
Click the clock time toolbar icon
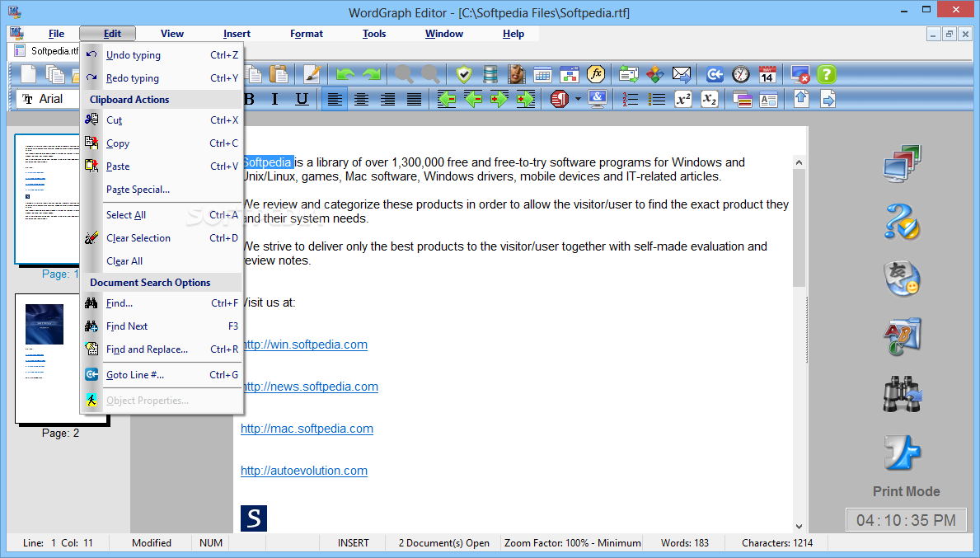pos(741,74)
